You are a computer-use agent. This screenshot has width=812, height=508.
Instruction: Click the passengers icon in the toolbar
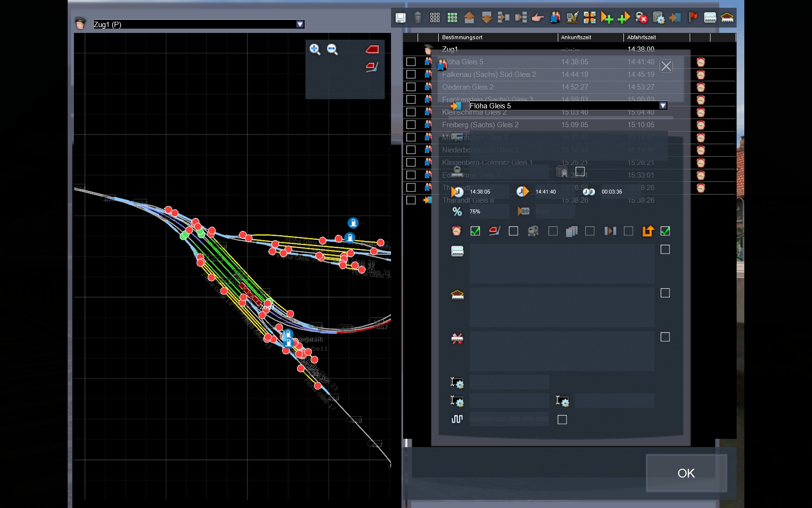[555, 18]
